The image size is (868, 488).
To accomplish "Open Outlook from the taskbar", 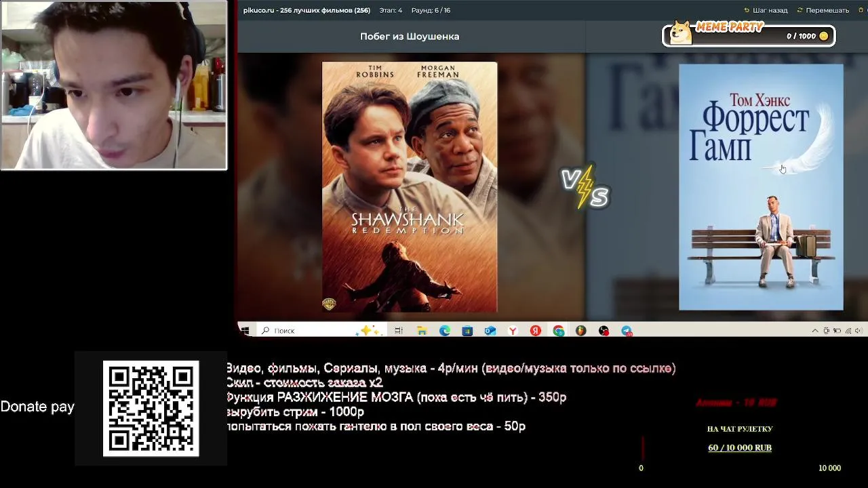I will tap(490, 331).
